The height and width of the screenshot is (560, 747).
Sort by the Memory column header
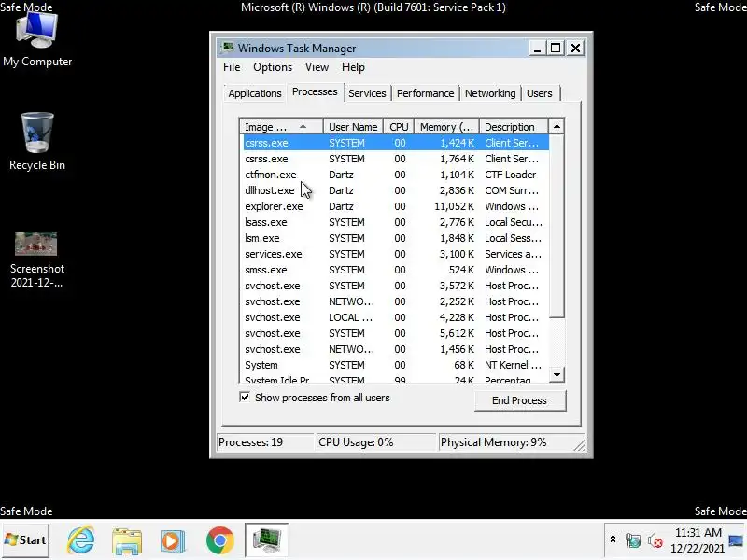point(446,127)
